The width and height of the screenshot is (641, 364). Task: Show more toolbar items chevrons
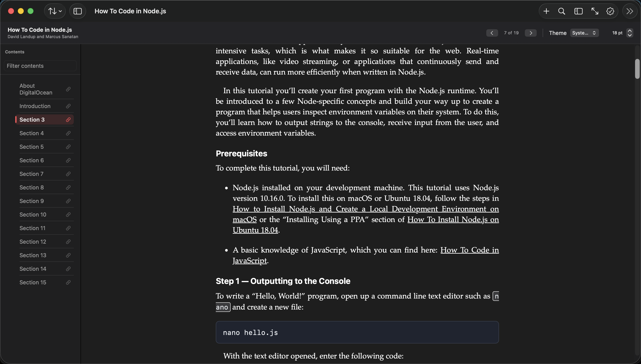[x=630, y=11]
